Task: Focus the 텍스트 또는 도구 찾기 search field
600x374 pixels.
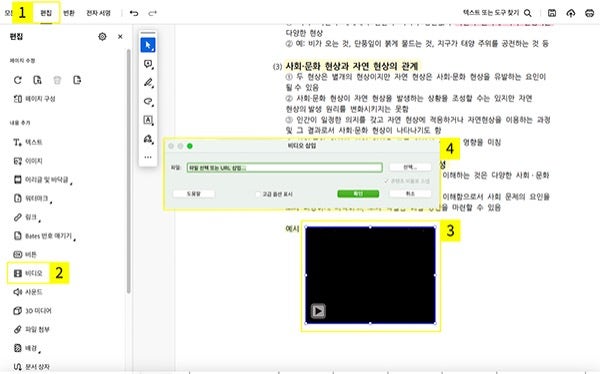Action: click(x=491, y=13)
